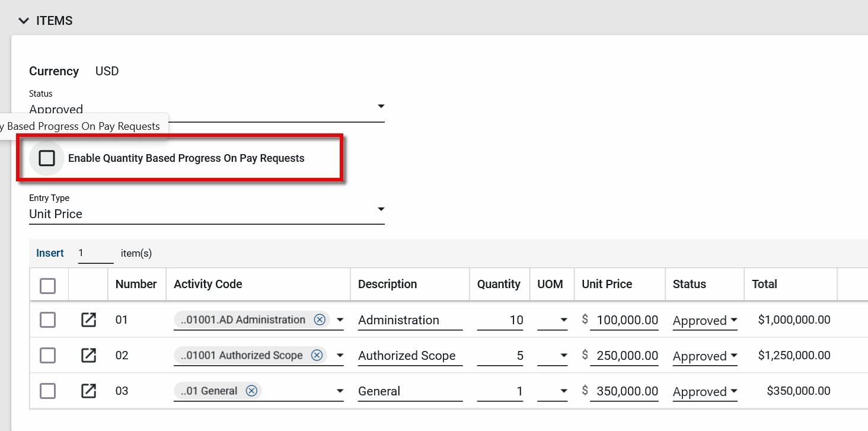
Task: Open item 02 details via pop-out icon
Action: pyautogui.click(x=88, y=356)
